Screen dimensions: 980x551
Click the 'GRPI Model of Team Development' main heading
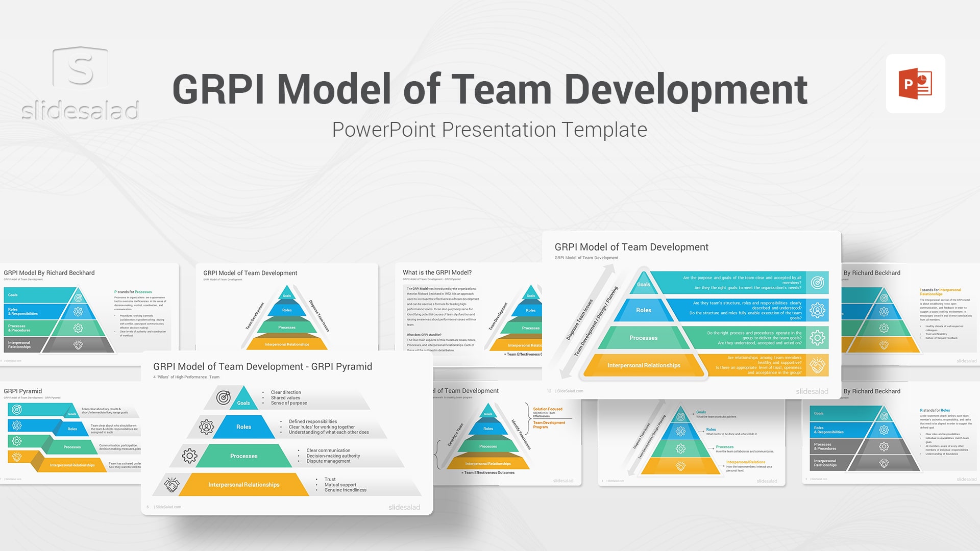coord(490,90)
